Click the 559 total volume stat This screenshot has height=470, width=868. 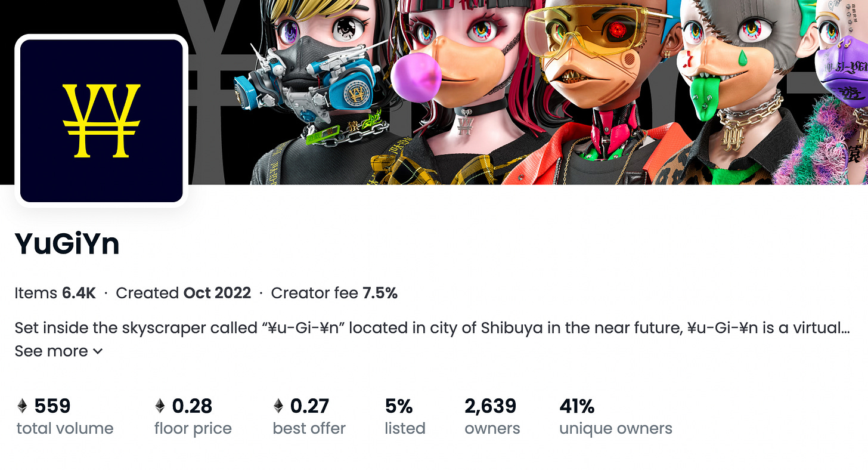[x=64, y=416]
